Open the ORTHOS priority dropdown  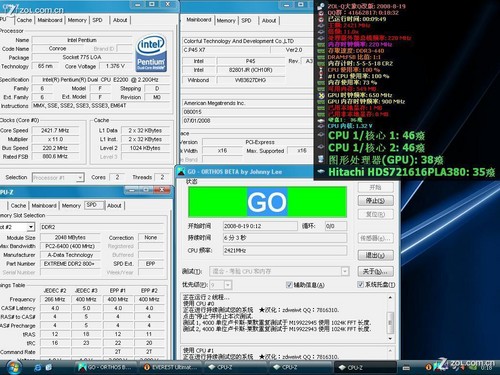[228, 285]
